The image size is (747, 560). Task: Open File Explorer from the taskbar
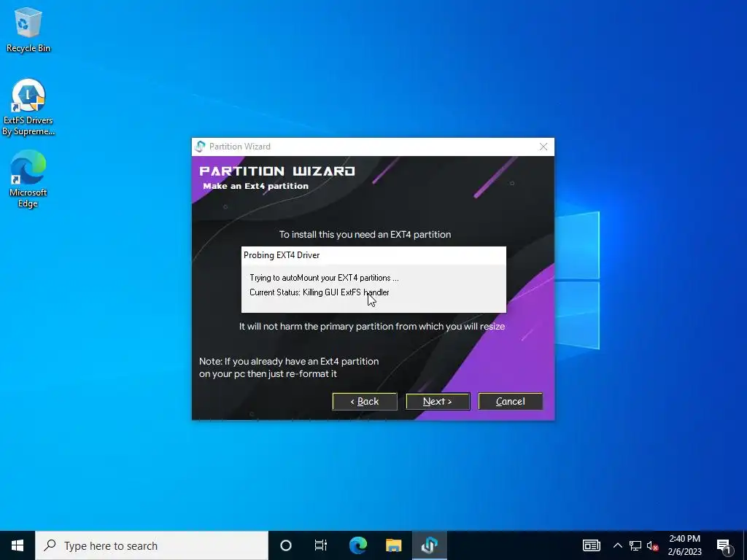coord(393,545)
